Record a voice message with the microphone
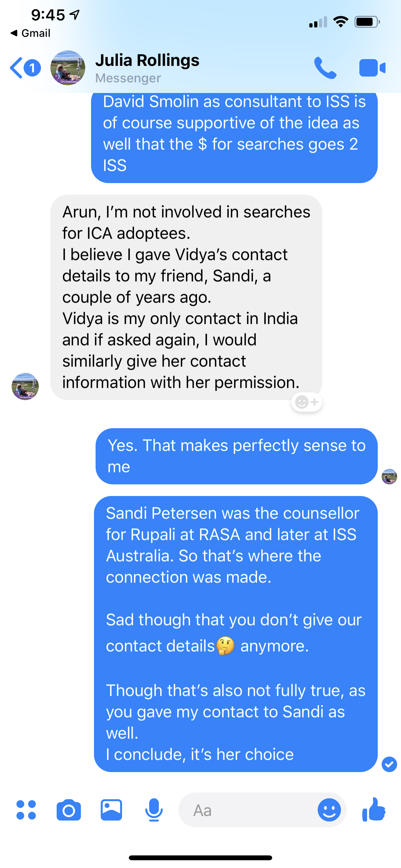This screenshot has width=401, height=868. pos(154,810)
